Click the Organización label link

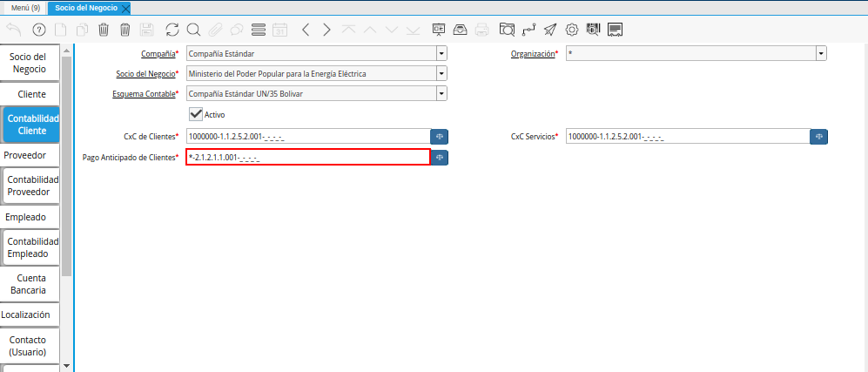(x=533, y=54)
